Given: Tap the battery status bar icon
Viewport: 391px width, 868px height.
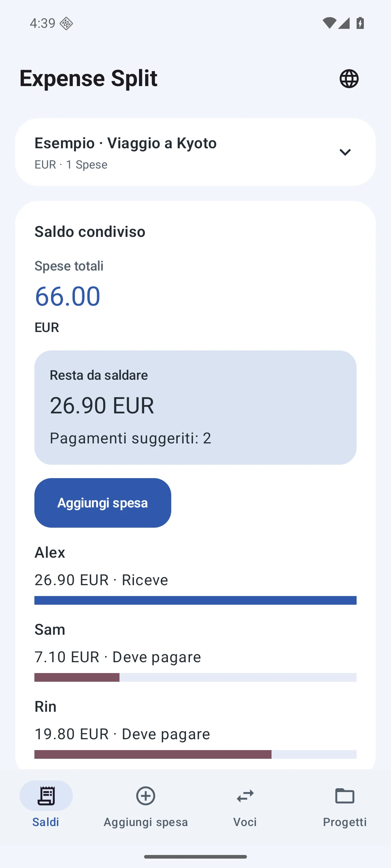Looking at the screenshot, I should [360, 23].
